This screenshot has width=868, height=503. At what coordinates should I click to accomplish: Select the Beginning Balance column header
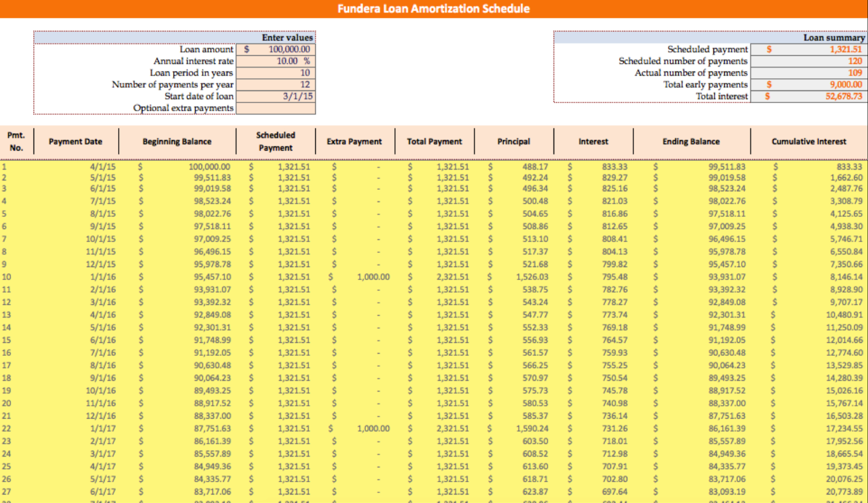click(x=176, y=141)
